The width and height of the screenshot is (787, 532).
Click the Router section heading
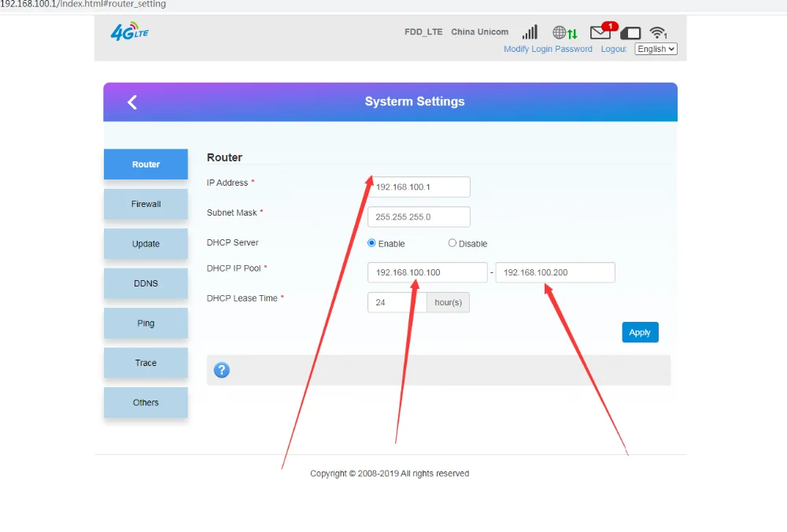click(x=224, y=157)
